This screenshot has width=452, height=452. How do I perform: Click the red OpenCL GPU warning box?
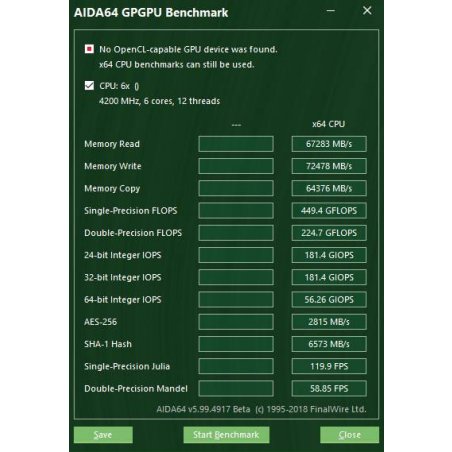point(89,49)
